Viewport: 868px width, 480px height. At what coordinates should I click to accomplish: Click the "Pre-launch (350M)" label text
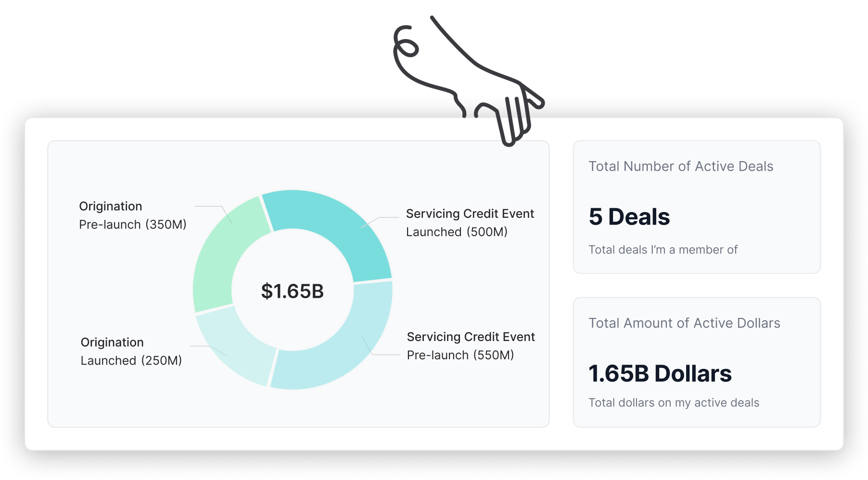(133, 225)
